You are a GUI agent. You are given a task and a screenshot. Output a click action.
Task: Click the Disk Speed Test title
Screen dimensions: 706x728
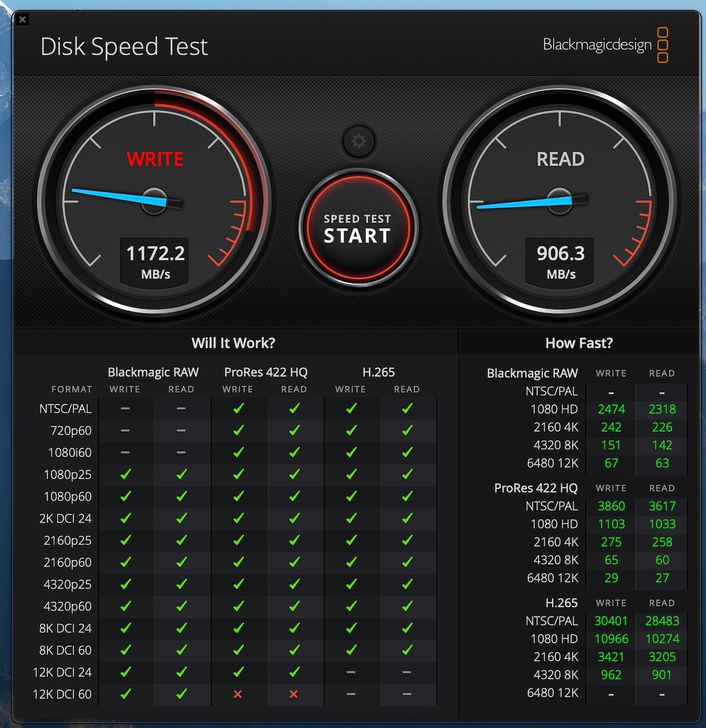tap(124, 47)
